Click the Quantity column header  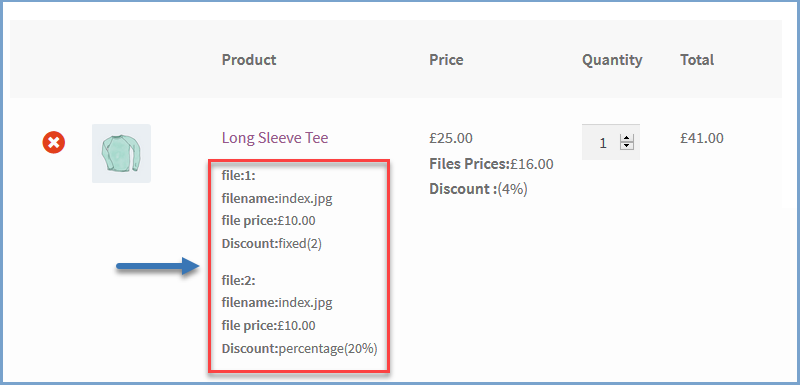click(612, 60)
